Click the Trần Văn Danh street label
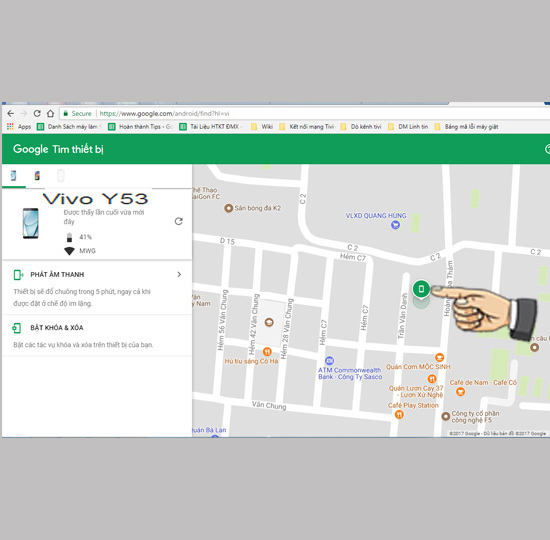 [402, 316]
